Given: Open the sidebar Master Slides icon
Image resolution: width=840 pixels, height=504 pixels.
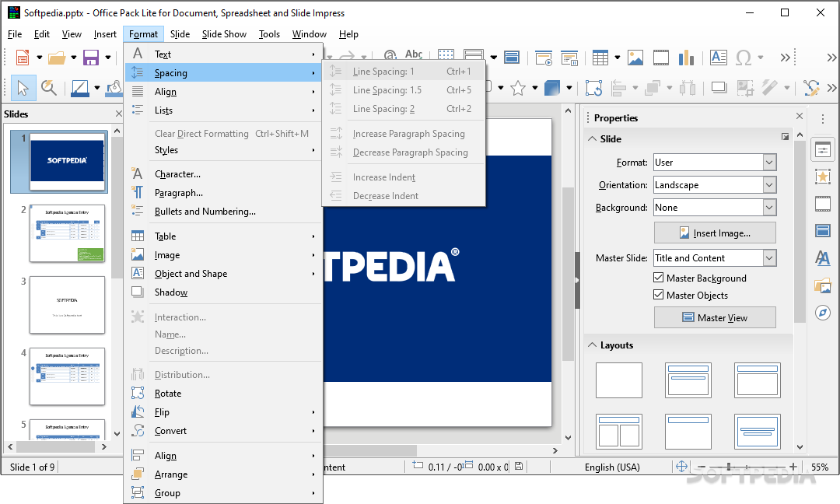Looking at the screenshot, I should click(x=823, y=231).
